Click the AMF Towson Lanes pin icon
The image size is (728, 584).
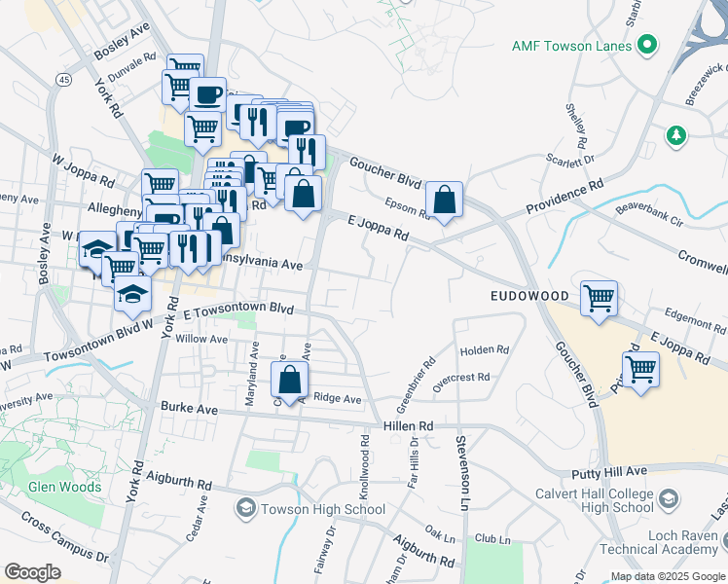646,46
